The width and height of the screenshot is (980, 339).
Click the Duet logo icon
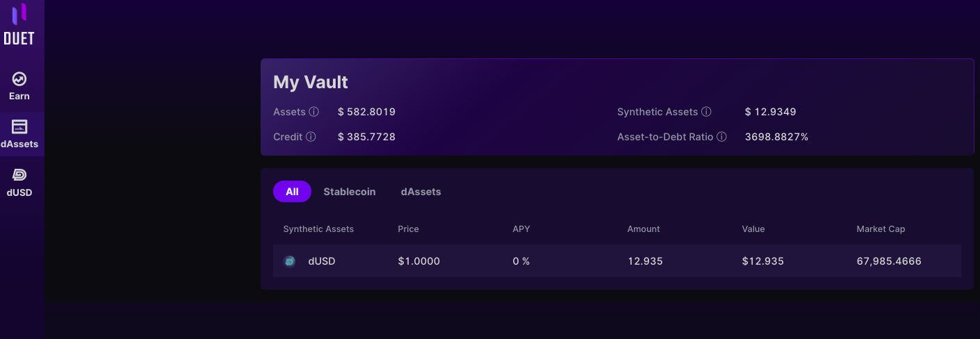(x=19, y=14)
